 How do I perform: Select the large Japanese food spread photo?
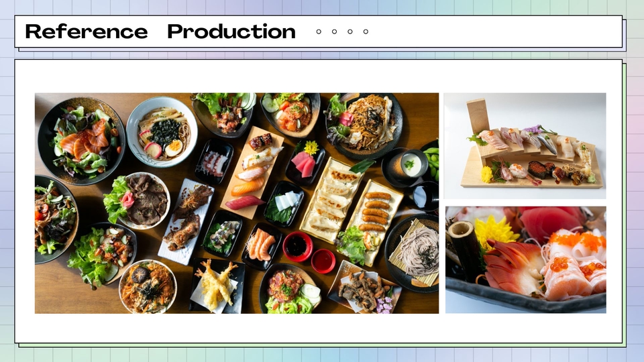point(237,203)
